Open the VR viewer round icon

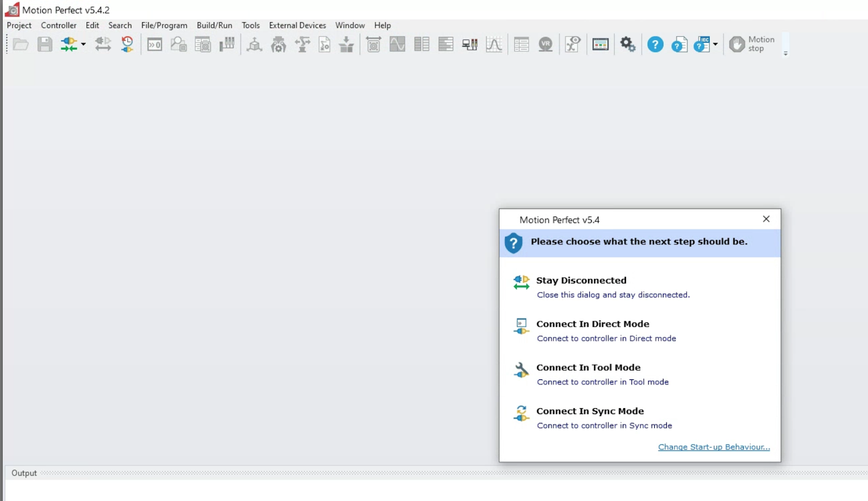tap(546, 45)
